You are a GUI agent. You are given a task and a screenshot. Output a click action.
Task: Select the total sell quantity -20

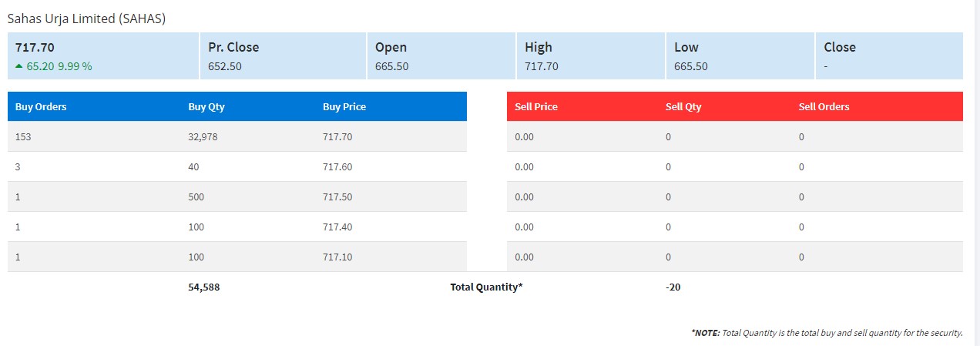pos(673,287)
